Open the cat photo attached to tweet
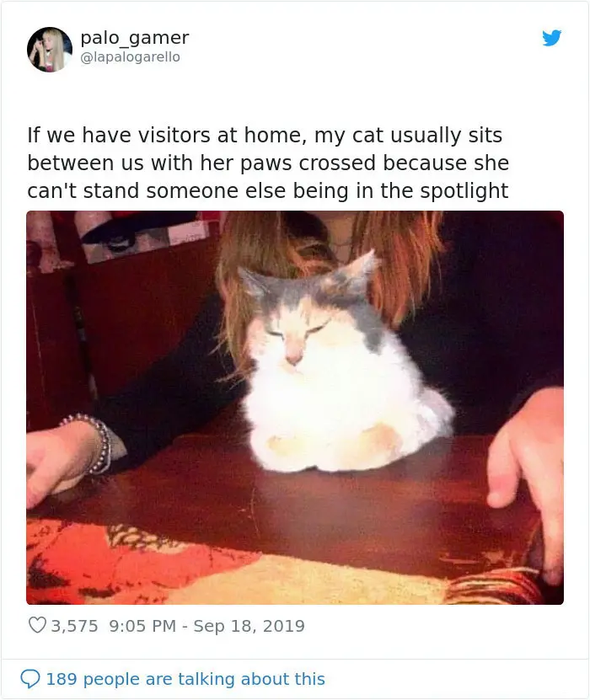This screenshot has height=700, width=590. tap(295, 408)
